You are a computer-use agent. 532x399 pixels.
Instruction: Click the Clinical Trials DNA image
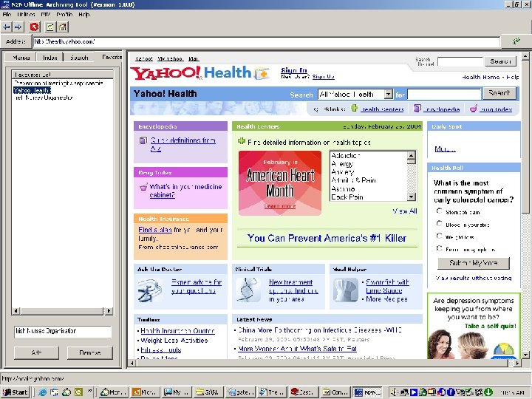[248, 290]
